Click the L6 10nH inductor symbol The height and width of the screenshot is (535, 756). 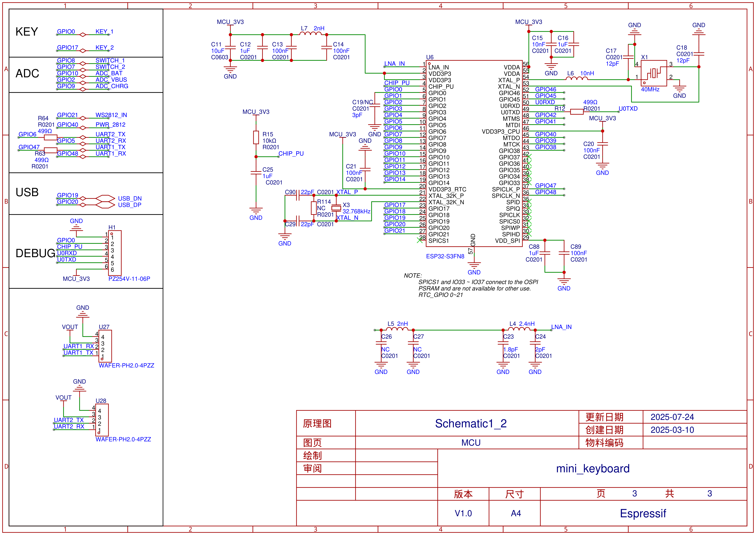point(577,78)
